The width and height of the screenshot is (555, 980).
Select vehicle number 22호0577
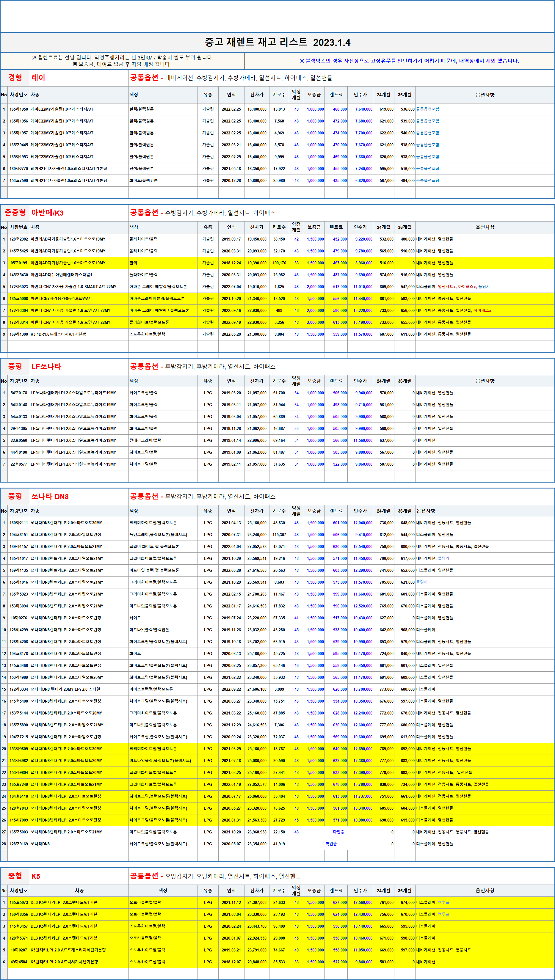(19, 464)
